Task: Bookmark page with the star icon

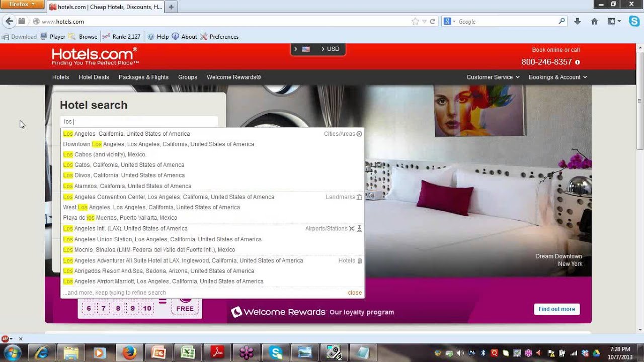Action: coord(415,22)
